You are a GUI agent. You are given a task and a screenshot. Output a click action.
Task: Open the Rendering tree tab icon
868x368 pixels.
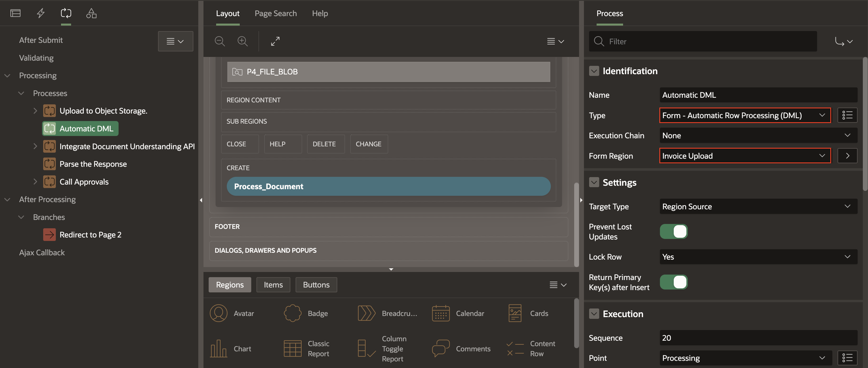pyautogui.click(x=16, y=13)
